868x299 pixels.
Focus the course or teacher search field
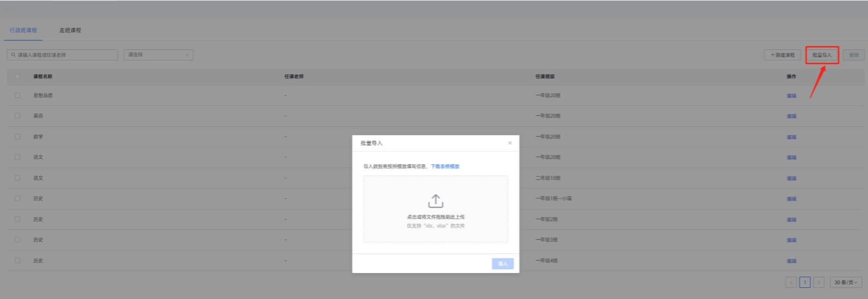[65, 55]
